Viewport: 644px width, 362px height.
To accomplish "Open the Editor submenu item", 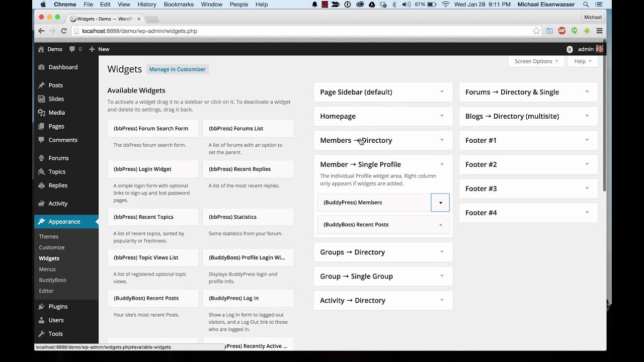I will [46, 291].
